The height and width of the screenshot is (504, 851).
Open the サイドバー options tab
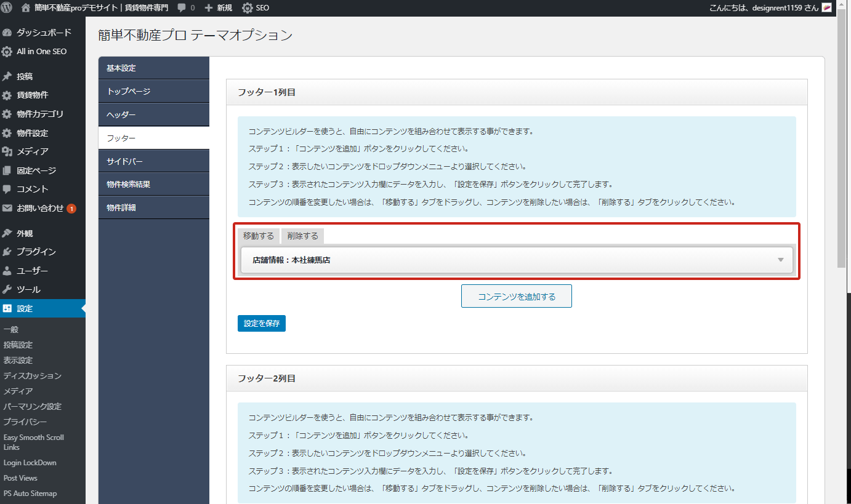[x=154, y=161]
